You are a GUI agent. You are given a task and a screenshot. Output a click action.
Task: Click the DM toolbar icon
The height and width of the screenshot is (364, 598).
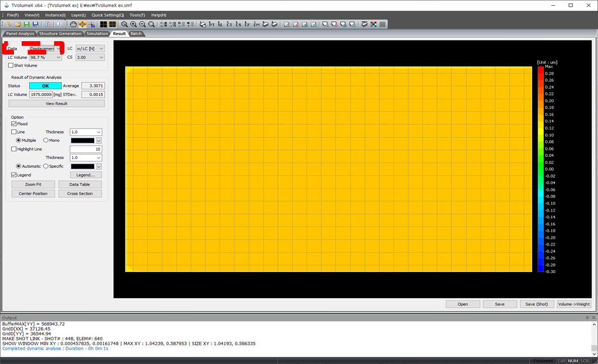click(257, 24)
